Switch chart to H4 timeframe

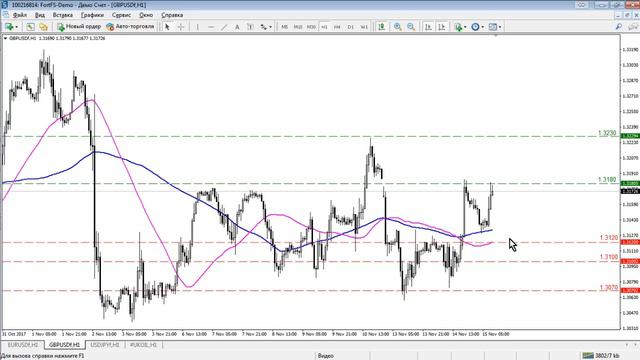[337, 27]
